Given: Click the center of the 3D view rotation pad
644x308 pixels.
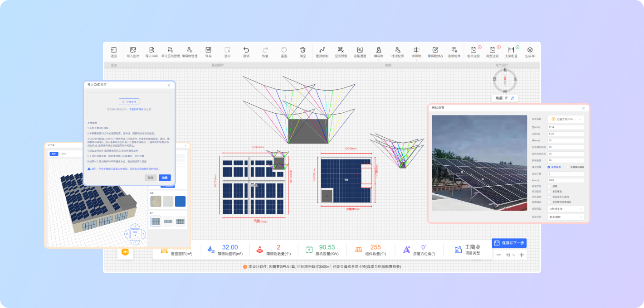Looking at the screenshot, I should (x=135, y=233).
